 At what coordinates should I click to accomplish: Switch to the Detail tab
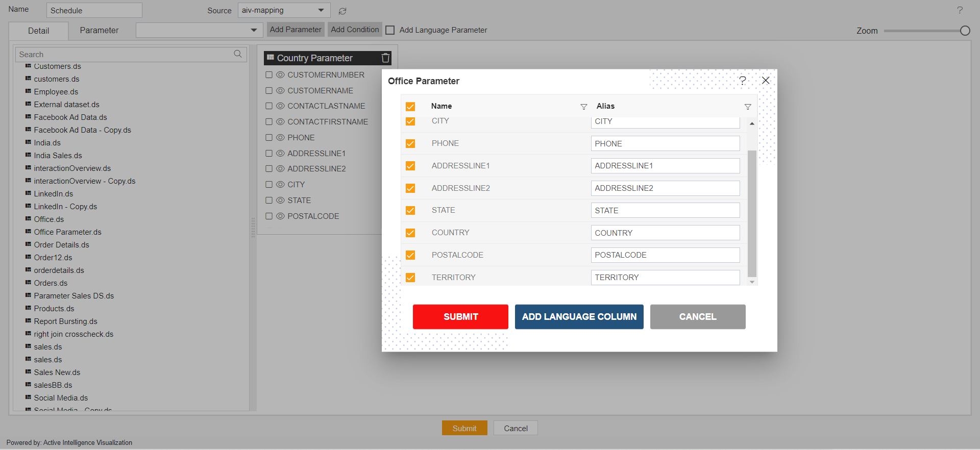click(x=39, y=31)
